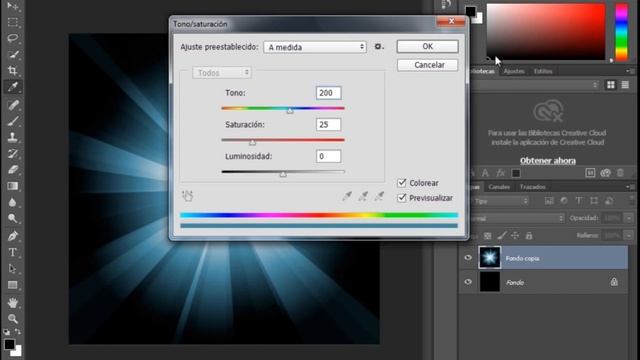Switch to the Estilos tab
The width and height of the screenshot is (640, 360).
pyautogui.click(x=543, y=71)
